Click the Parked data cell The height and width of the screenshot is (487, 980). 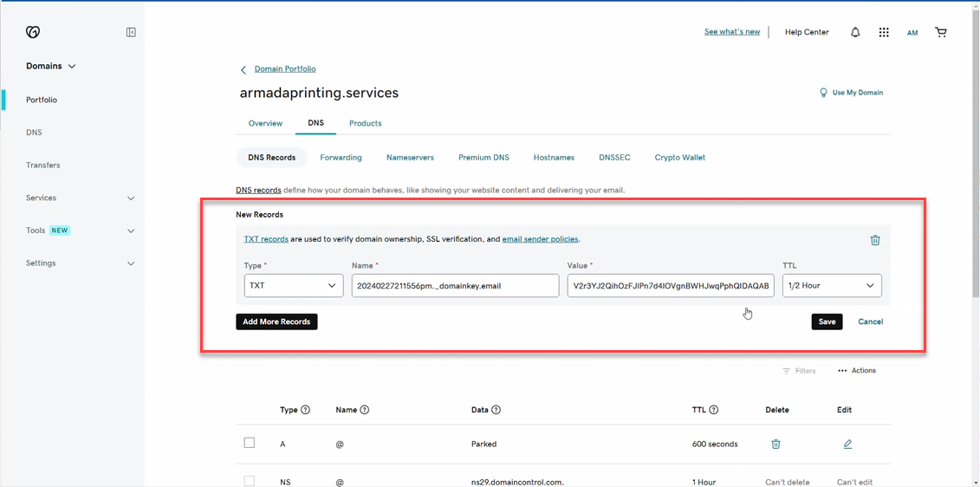484,444
